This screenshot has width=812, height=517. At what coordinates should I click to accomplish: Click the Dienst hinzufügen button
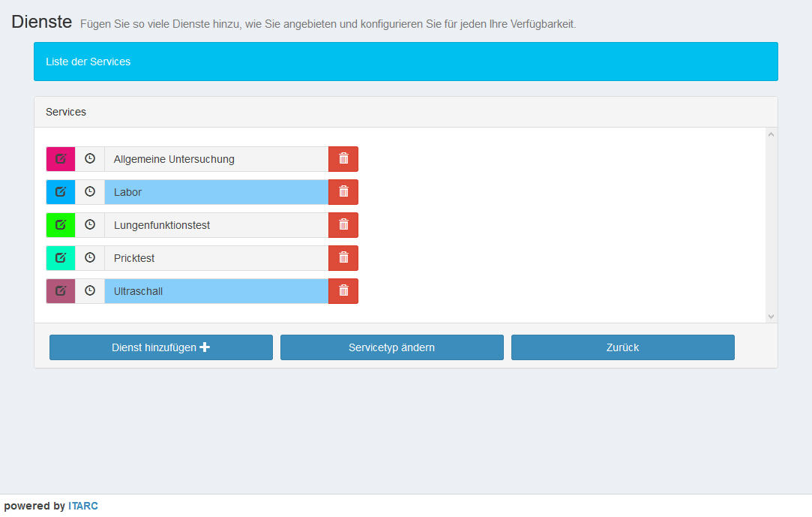tap(161, 347)
